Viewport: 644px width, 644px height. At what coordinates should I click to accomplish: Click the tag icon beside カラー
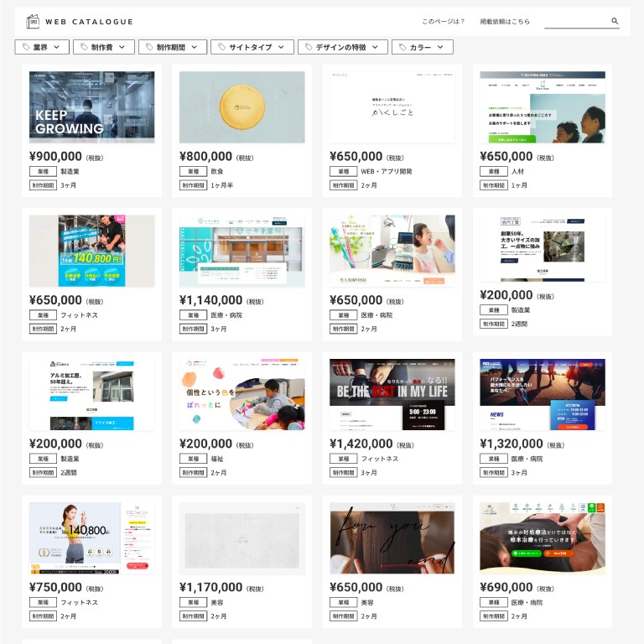[x=402, y=47]
